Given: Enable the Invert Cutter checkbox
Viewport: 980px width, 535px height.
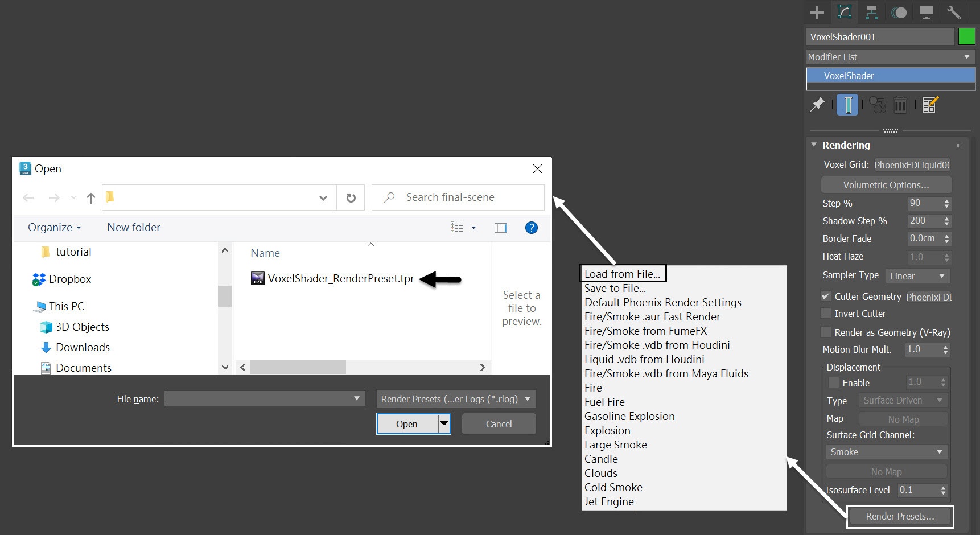Looking at the screenshot, I should pos(826,314).
